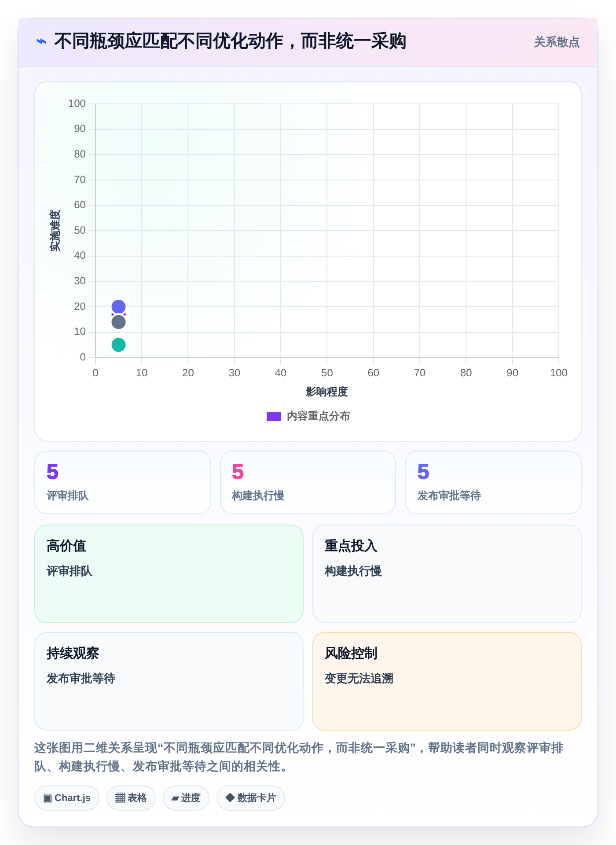Open the 评审排队 metric card with purple 5
This screenshot has width=616, height=845.
coord(123,482)
